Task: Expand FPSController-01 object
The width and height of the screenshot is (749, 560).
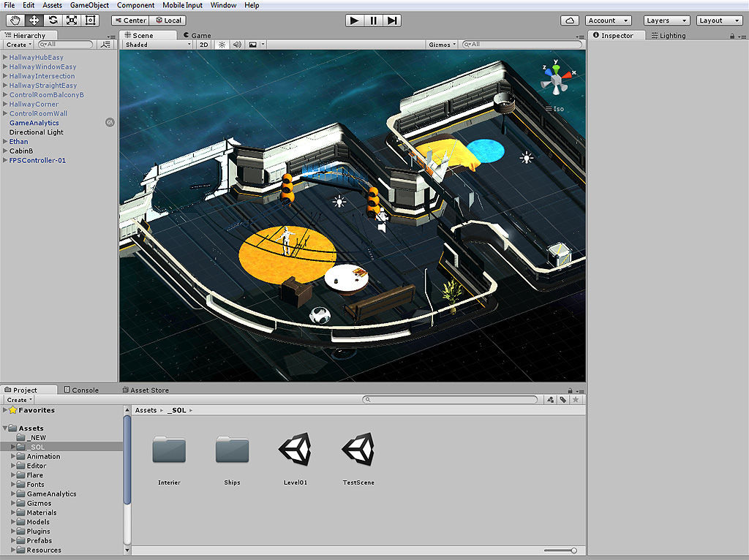Action: (x=5, y=160)
